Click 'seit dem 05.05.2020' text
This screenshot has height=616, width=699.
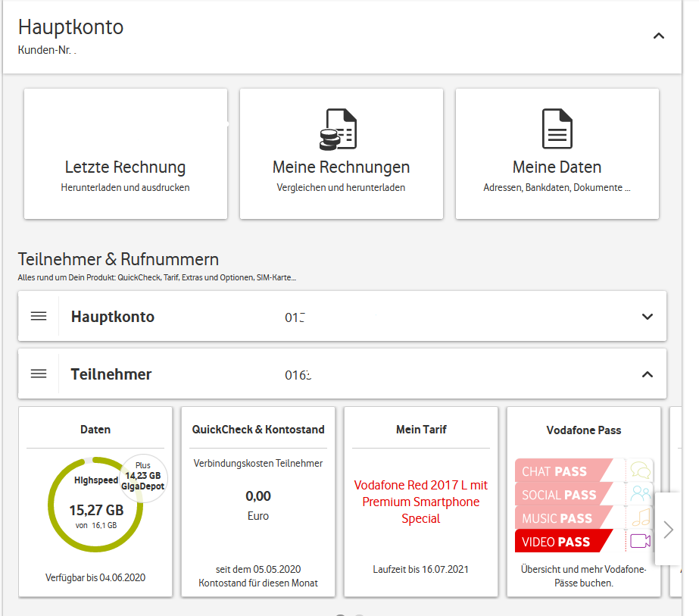click(258, 569)
